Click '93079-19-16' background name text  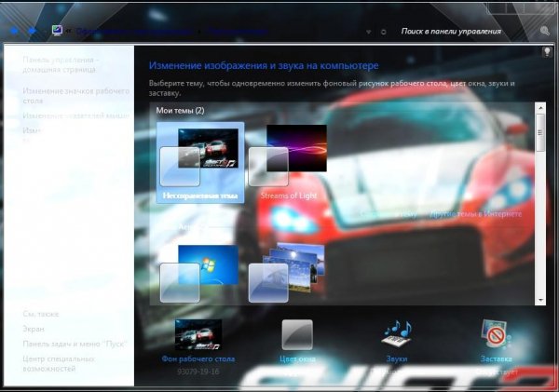(198, 372)
